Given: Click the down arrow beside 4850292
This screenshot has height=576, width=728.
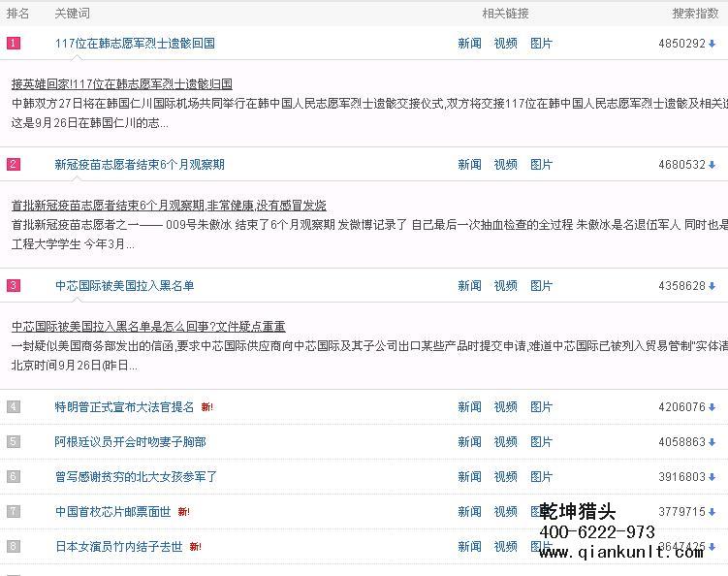Looking at the screenshot, I should click(x=712, y=44).
